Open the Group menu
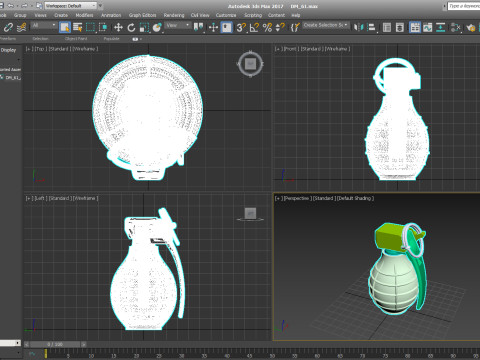This screenshot has width=480, height=360. coord(20,15)
